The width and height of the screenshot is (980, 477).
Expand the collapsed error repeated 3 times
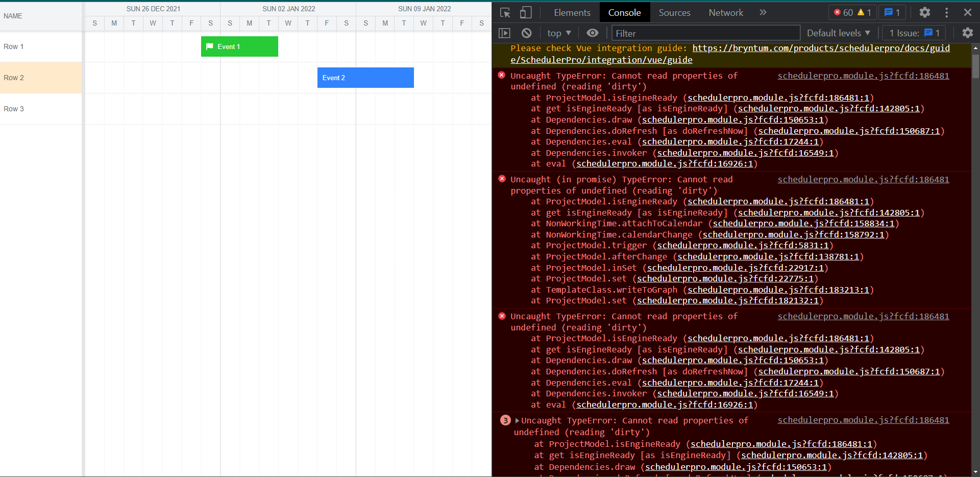(517, 420)
